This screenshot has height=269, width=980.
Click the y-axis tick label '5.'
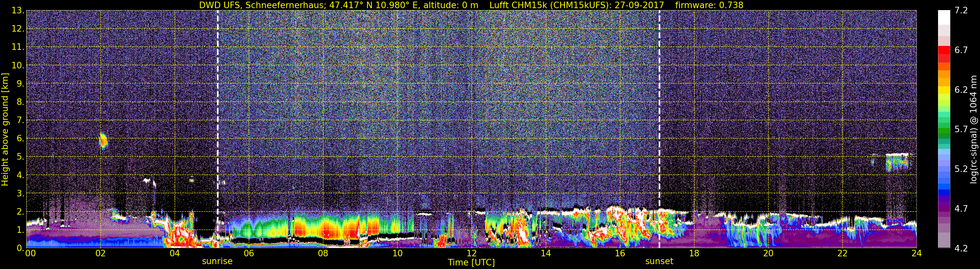(20, 157)
